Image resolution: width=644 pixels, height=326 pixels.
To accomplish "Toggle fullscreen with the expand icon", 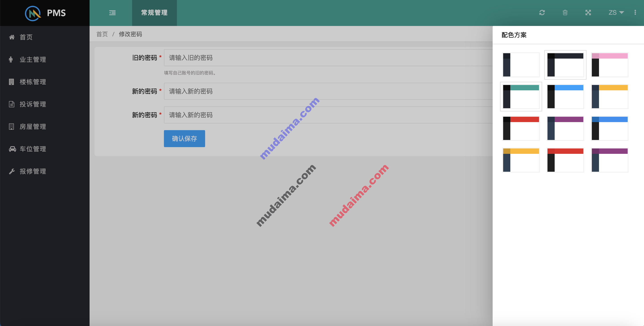I will (588, 13).
